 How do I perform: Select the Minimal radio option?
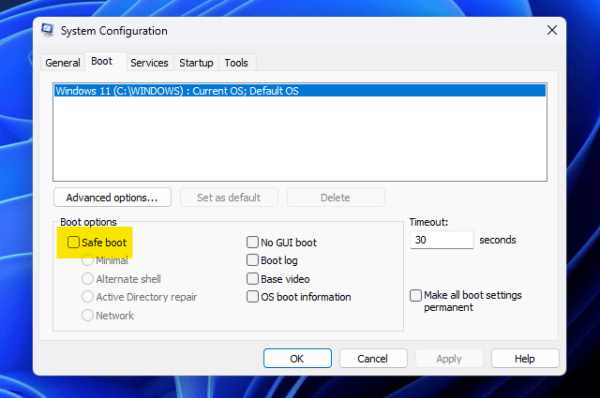click(x=88, y=260)
